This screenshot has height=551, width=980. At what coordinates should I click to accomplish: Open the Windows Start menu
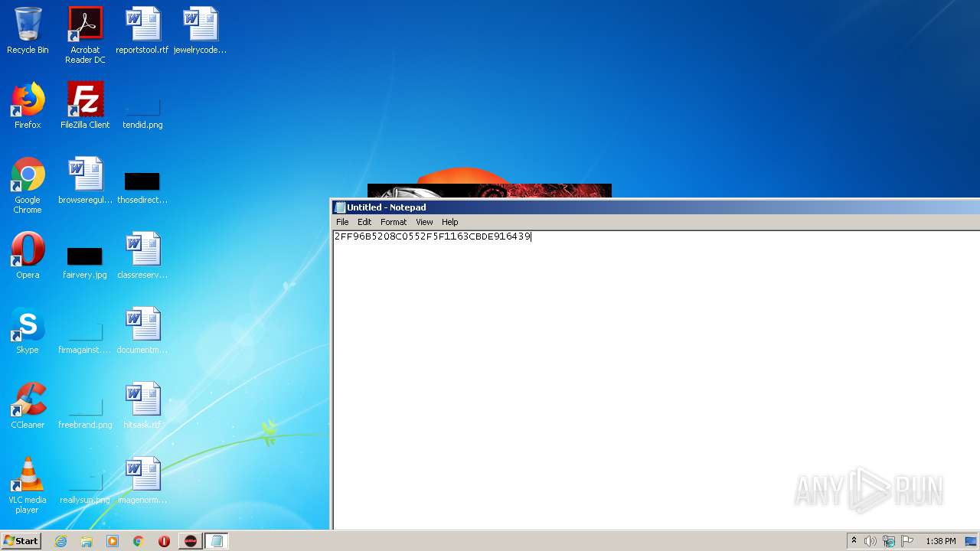[21, 541]
